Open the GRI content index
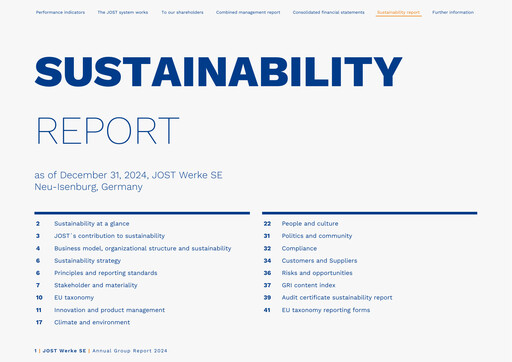This screenshot has height=362, width=512. tap(308, 285)
